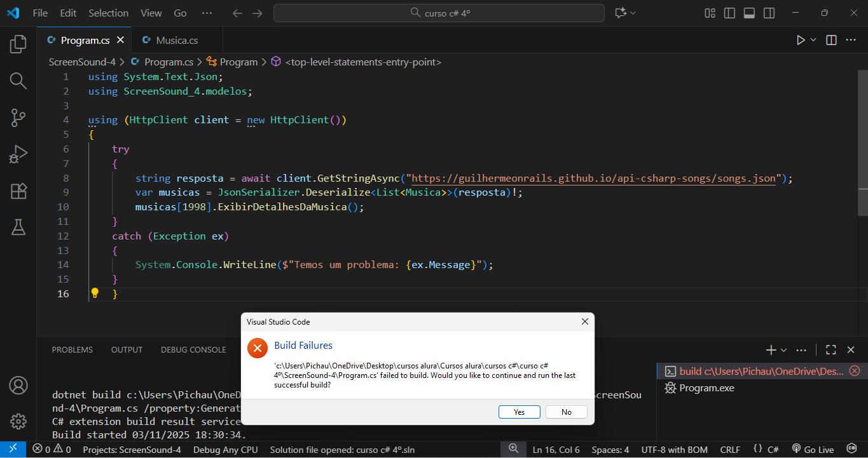Switch to the DEBUG CONSOLE panel tab
The height and width of the screenshot is (458, 868).
click(x=193, y=350)
